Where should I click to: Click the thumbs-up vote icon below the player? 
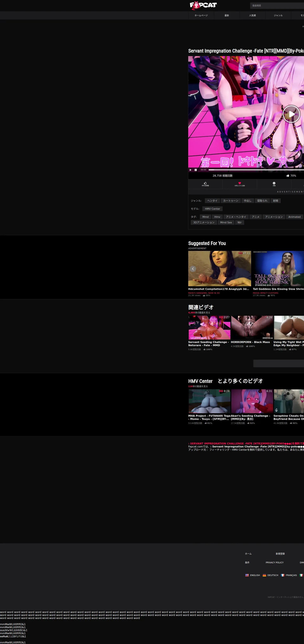[x=205, y=183]
